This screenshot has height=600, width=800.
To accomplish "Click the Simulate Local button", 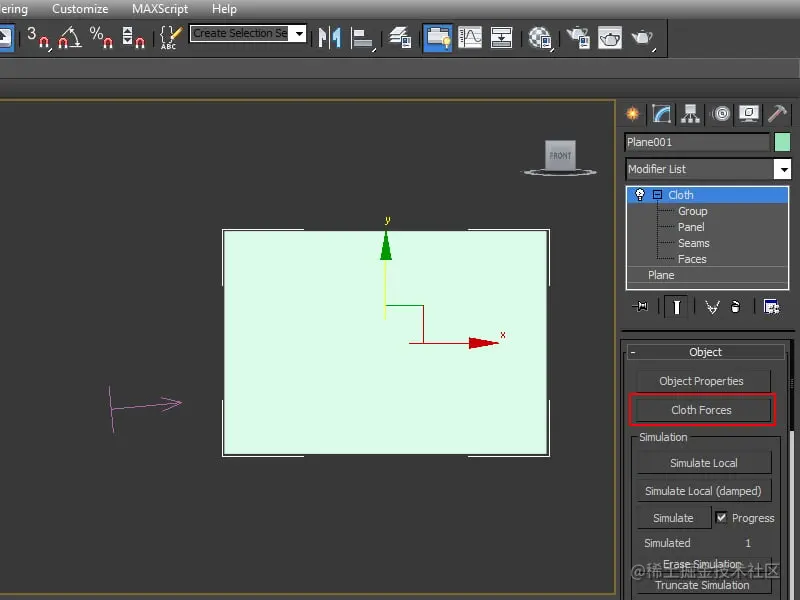I will tap(704, 463).
